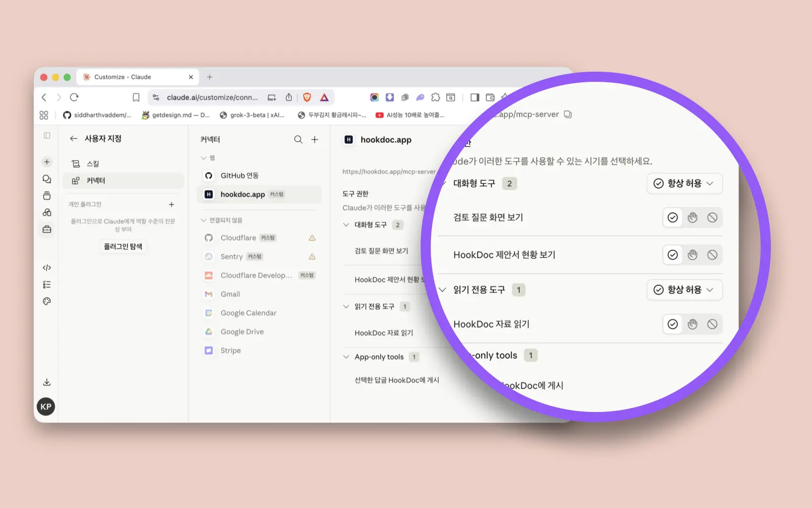Reload the page with the browser refresh icon
This screenshot has height=508, width=812.
(74, 97)
